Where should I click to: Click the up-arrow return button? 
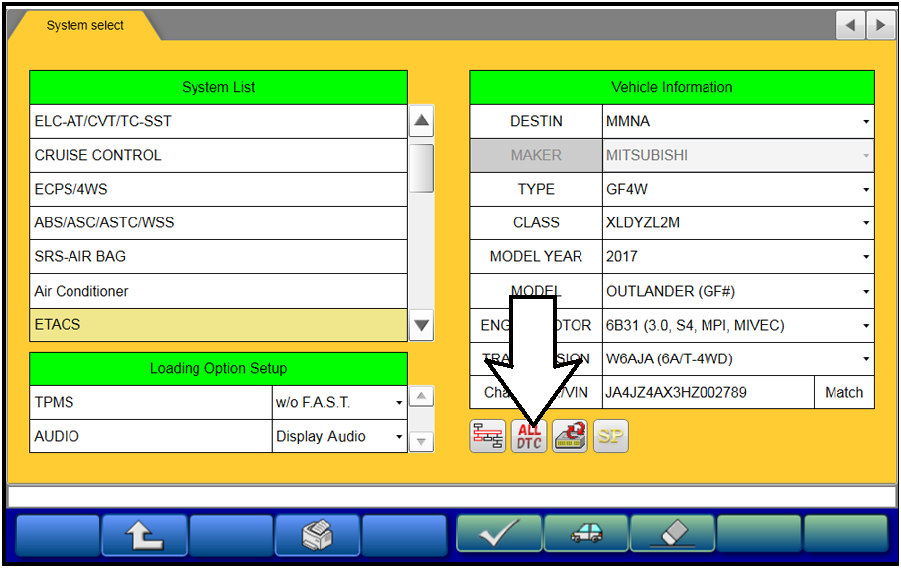click(144, 535)
